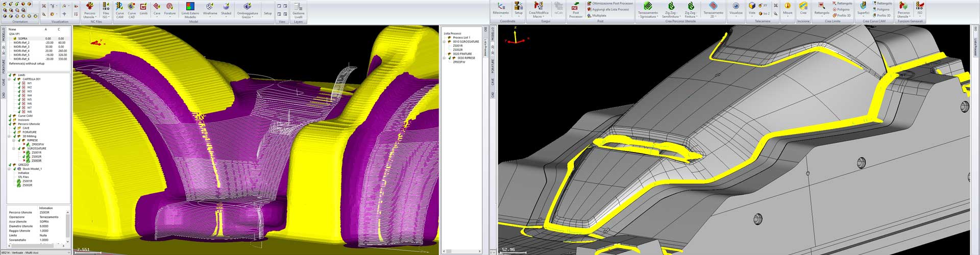Image resolution: width=980 pixels, height=255 pixels.
Task: Switch to Wireframe display
Action: pyautogui.click(x=210, y=9)
